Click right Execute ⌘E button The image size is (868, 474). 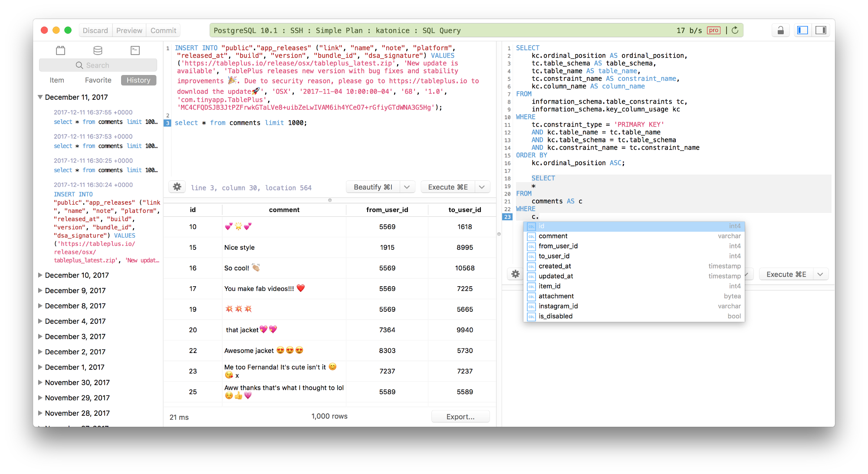coord(786,274)
